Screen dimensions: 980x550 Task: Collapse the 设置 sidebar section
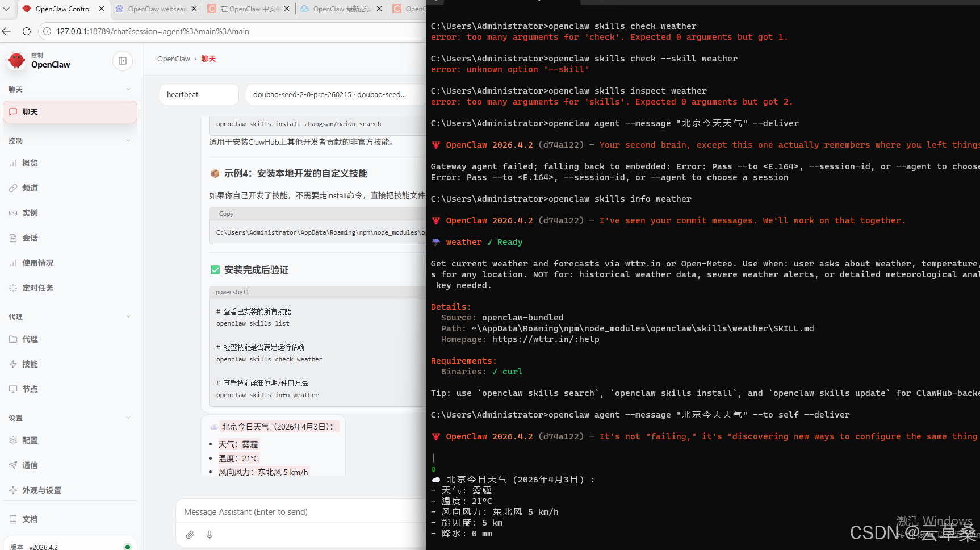128,418
